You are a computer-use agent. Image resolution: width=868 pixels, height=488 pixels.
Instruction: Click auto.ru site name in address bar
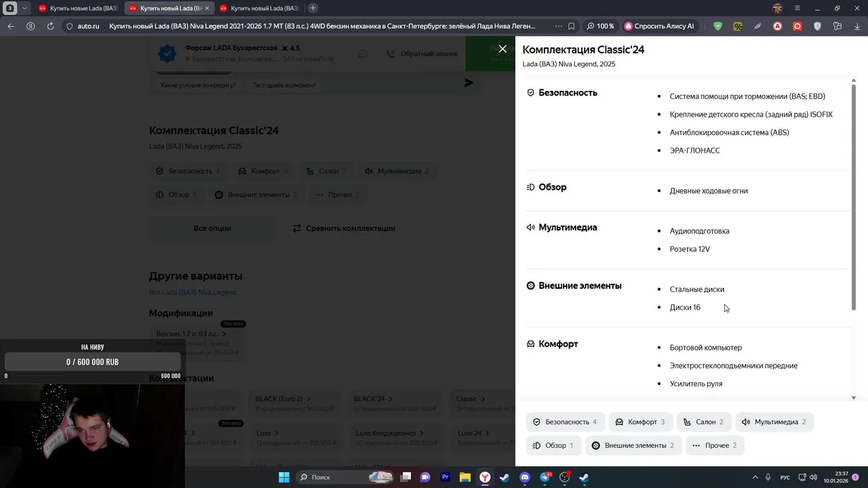88,26
